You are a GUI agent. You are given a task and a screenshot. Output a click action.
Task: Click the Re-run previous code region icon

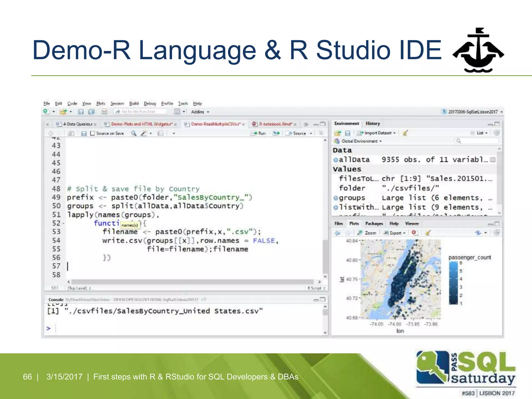(x=276, y=133)
